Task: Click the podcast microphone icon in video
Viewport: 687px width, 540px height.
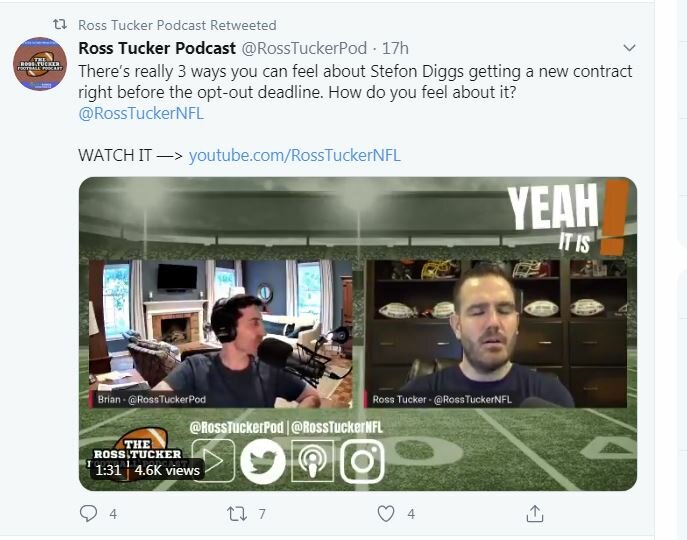Action: click(312, 462)
